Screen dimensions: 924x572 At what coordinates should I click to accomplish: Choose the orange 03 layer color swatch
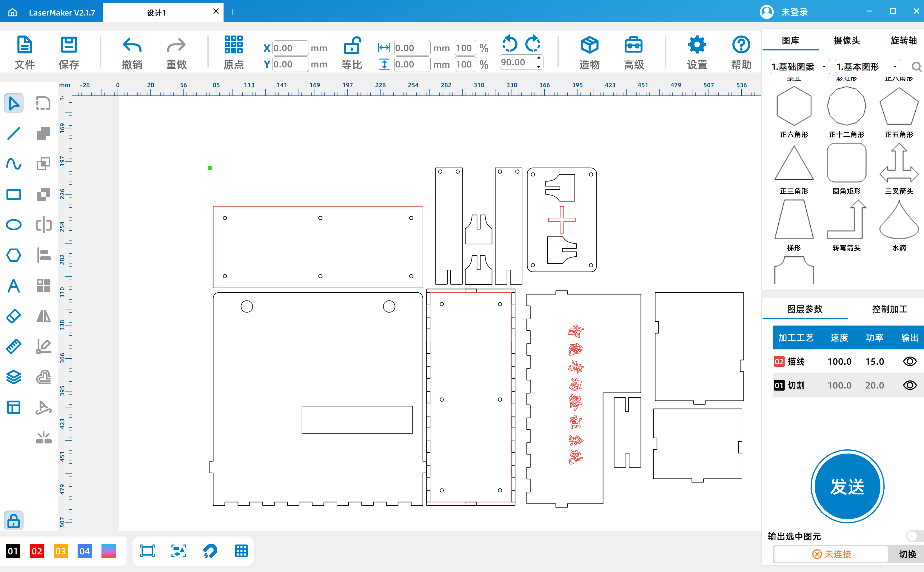(61, 551)
